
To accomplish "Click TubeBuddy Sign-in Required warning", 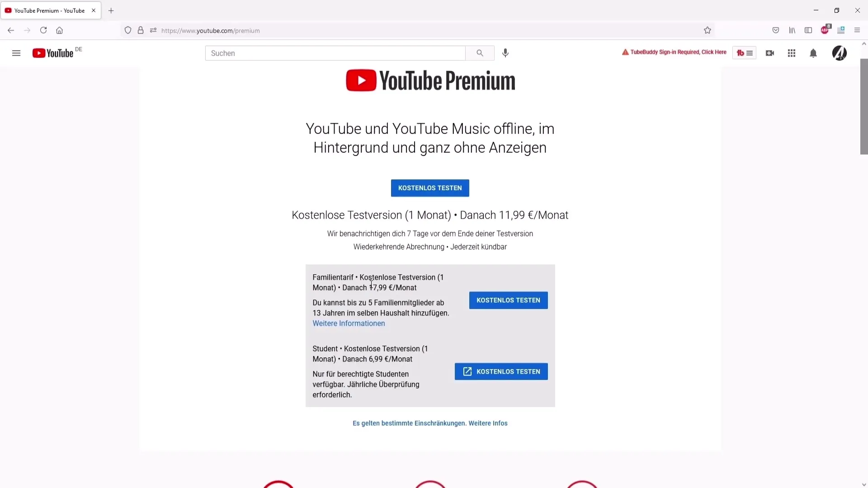I will (x=674, y=52).
